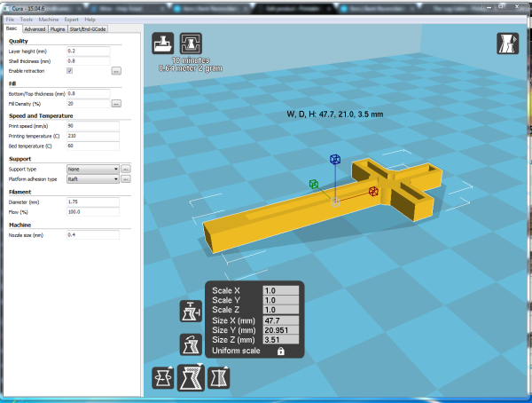Click the Load model icon
The image size is (532, 403).
click(x=163, y=43)
